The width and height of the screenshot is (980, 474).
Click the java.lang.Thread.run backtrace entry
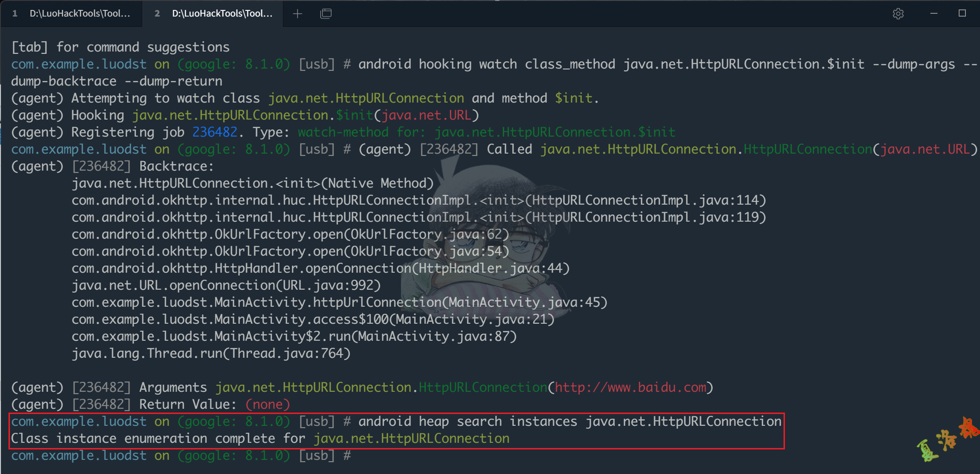click(211, 353)
